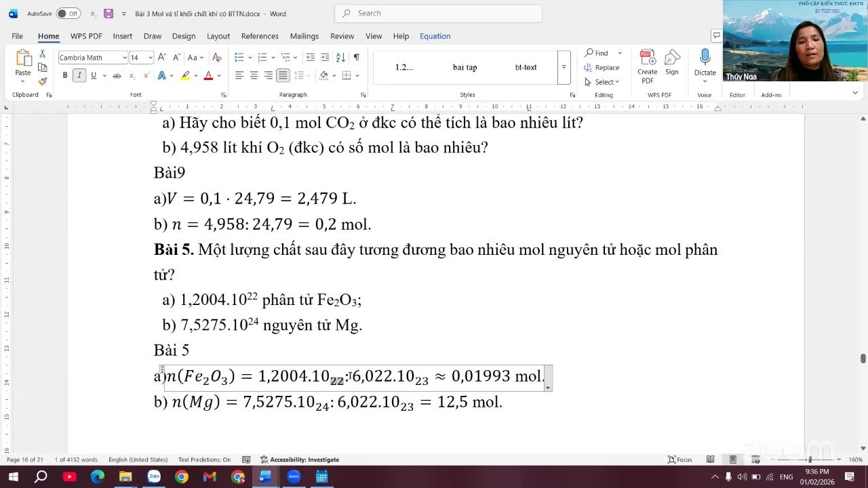Click the Paste clipboard icon
The height and width of the screenshot is (488, 868).
tap(23, 59)
